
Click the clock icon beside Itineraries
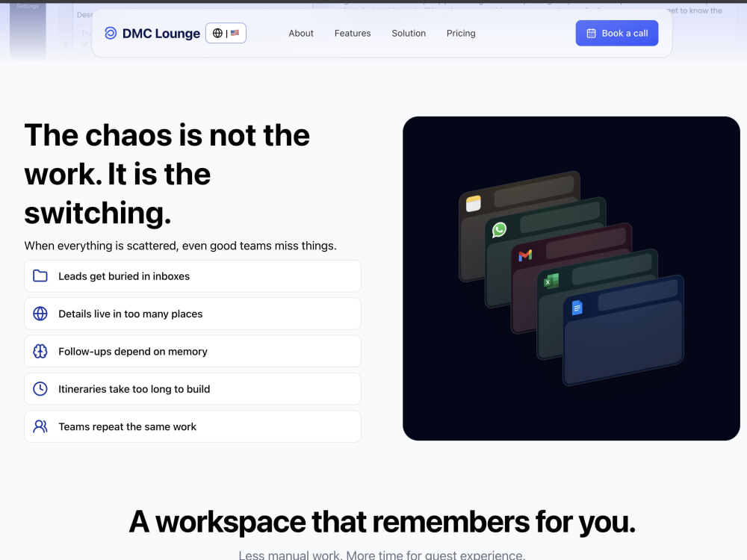click(x=40, y=389)
